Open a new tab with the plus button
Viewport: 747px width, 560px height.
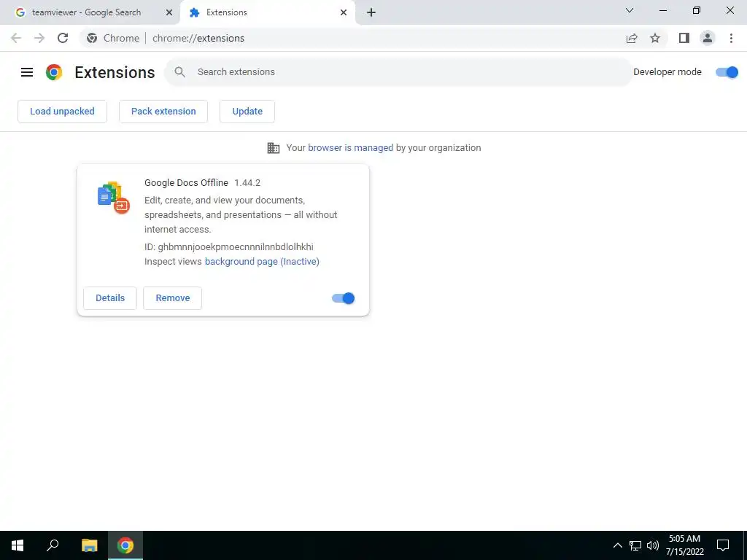click(x=371, y=12)
